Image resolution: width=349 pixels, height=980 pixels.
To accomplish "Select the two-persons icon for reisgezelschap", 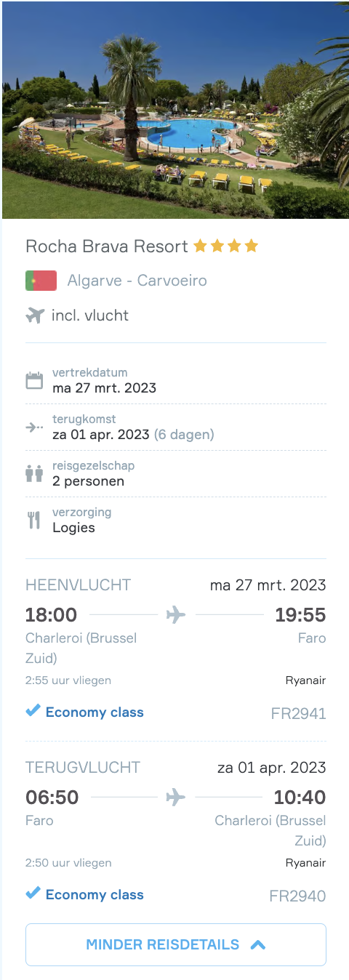I will click(x=34, y=474).
